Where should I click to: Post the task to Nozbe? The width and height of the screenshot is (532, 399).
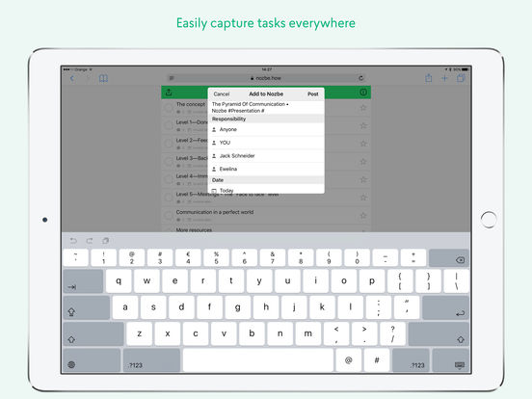point(313,94)
